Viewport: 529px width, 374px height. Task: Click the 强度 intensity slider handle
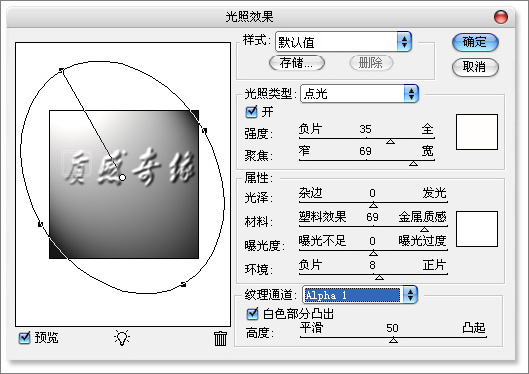[390, 142]
